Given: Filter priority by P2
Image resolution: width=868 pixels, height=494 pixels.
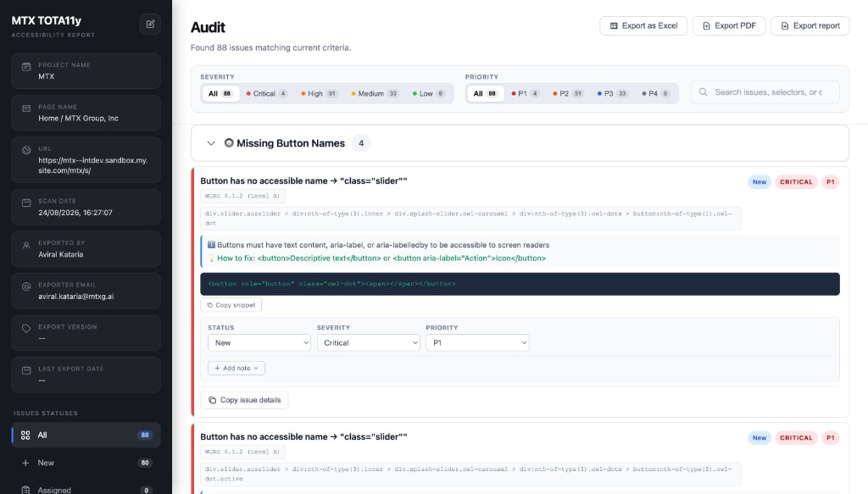Looking at the screenshot, I should 568,93.
